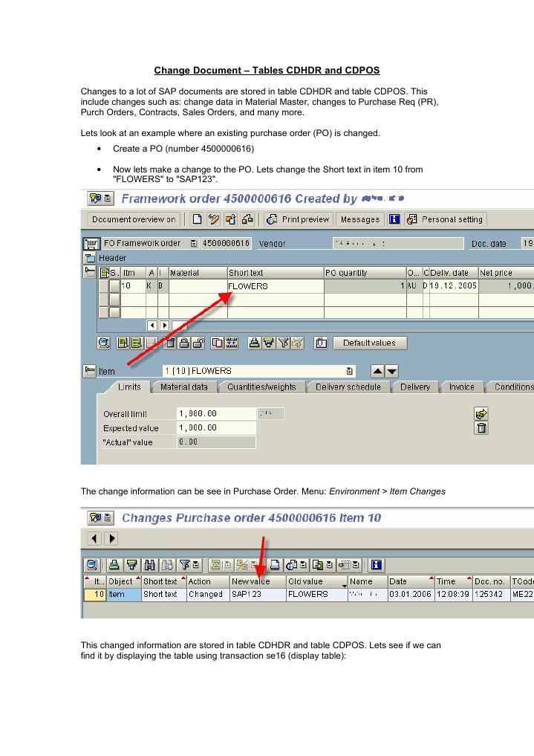The width and height of the screenshot is (534, 756).
Task: Click the back arrow in Changes window
Action: coord(94,538)
